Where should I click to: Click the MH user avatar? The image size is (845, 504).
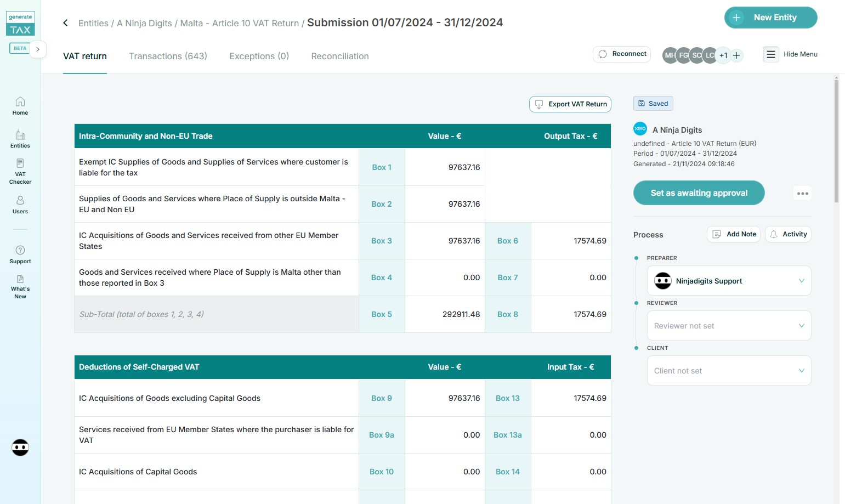click(x=670, y=55)
